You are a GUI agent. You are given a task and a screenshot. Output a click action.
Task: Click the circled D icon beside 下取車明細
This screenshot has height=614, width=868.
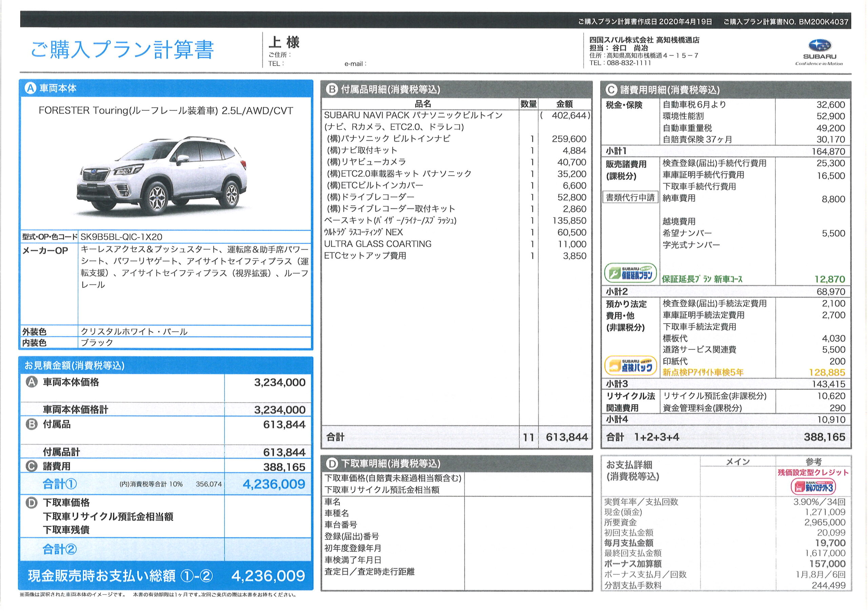pos(332,463)
